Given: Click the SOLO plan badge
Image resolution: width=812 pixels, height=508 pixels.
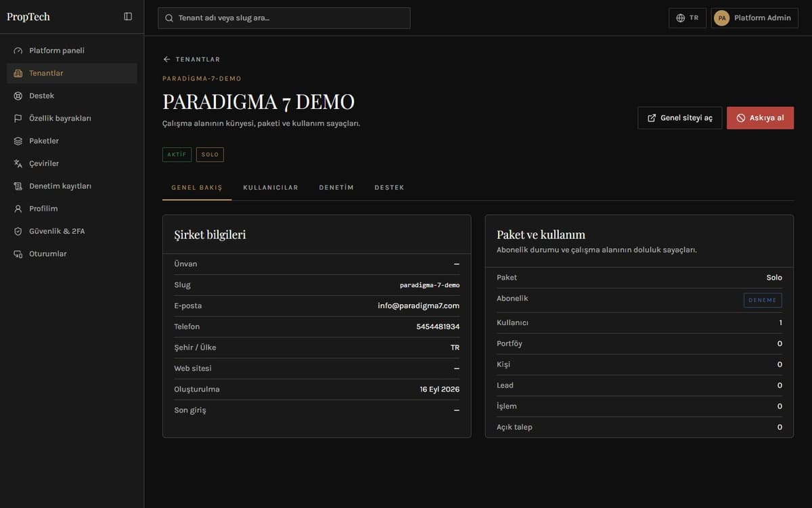Looking at the screenshot, I should click(210, 154).
